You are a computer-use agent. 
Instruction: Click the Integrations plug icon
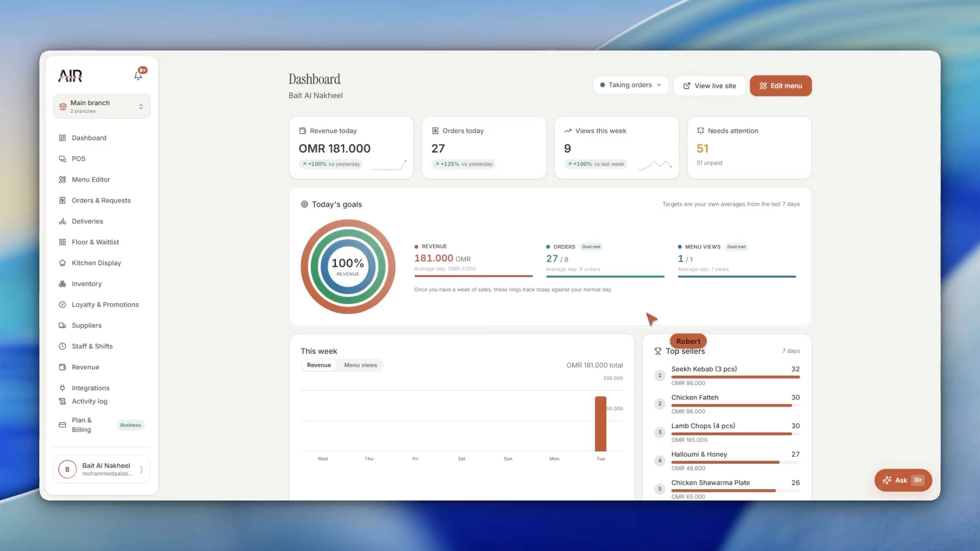click(x=62, y=388)
